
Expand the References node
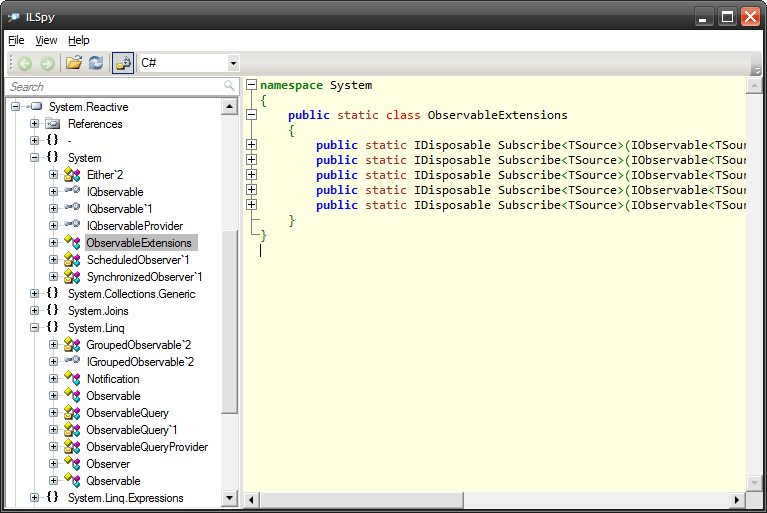pyautogui.click(x=34, y=123)
